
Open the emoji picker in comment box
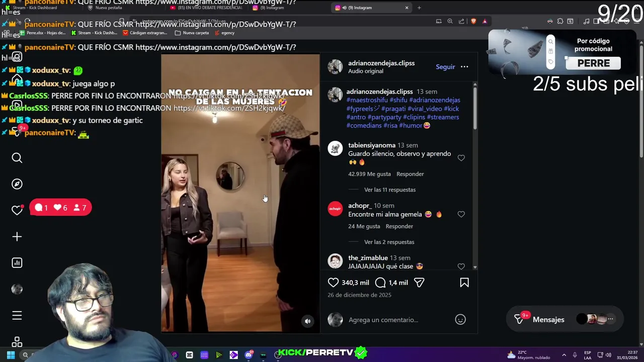pos(460,319)
